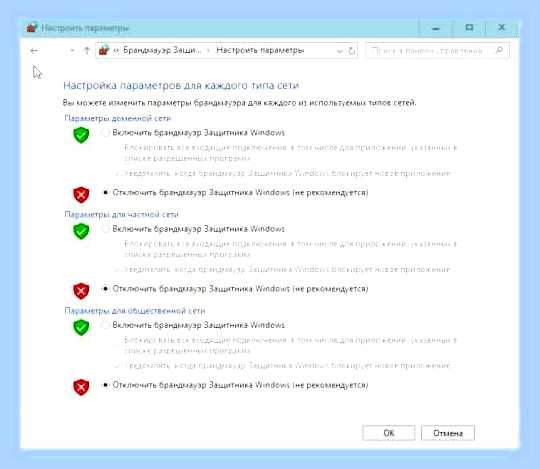Select disable firewall for private network

105,289
